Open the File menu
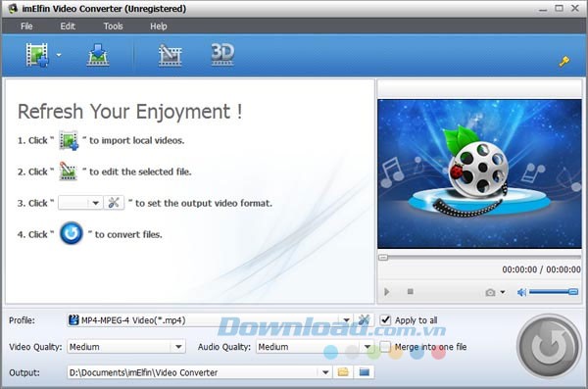This screenshot has height=389, width=588. tap(26, 26)
